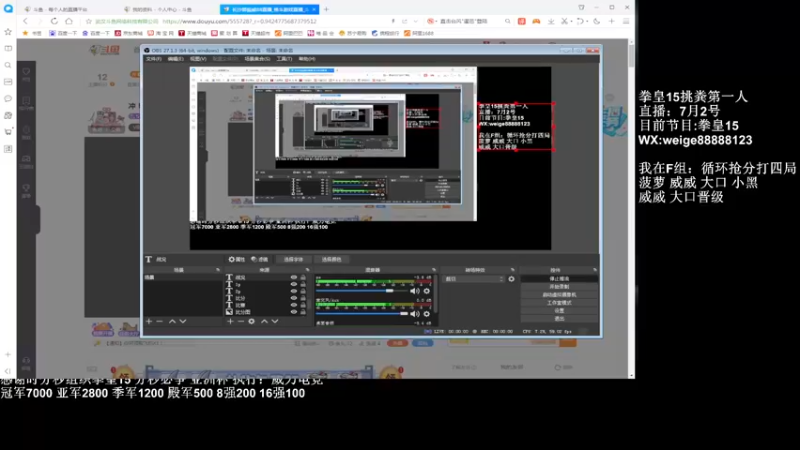This screenshot has width=800, height=450.
Task: Click 开始录制 start recording button
Action: (559, 287)
